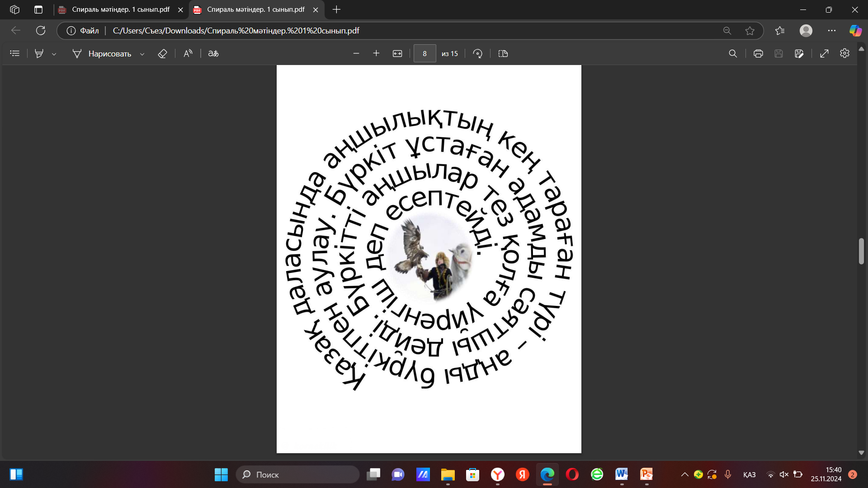Switch to the first Спираль мәтіндер tab
The width and height of the screenshot is (868, 488).
120,9
